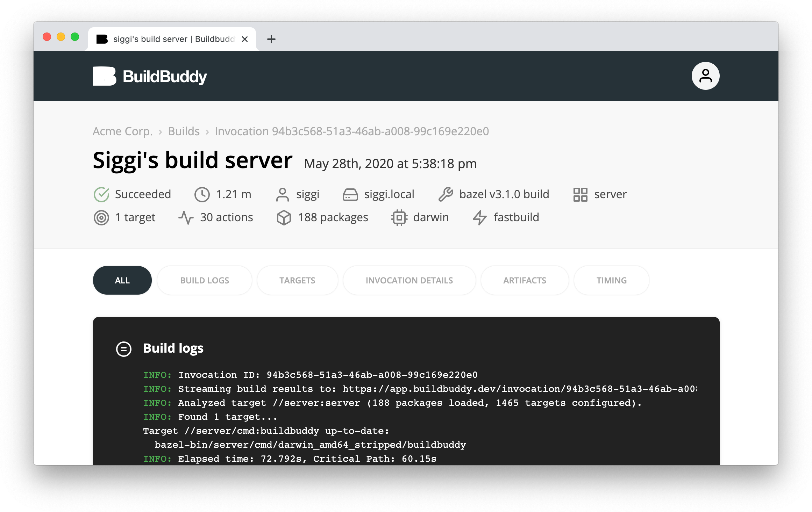This screenshot has width=812, height=512.
Task: Click the 30 actions text
Action: 227,217
